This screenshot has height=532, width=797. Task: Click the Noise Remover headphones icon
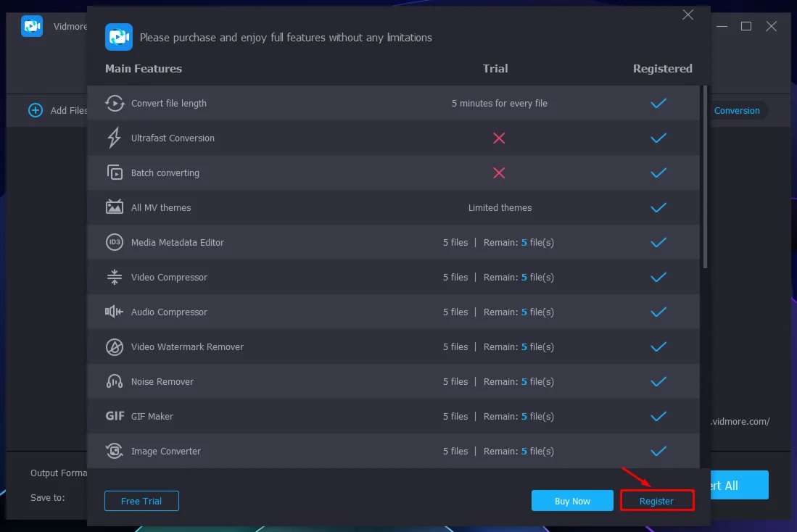(x=115, y=381)
